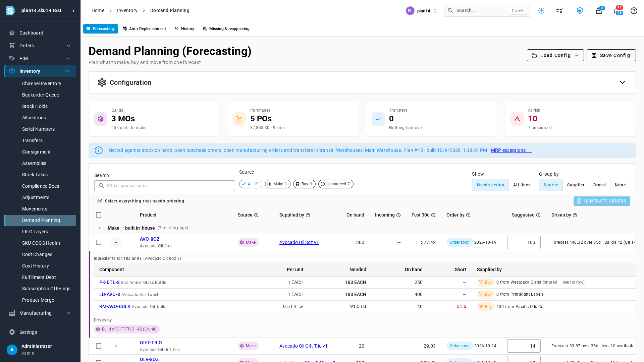Image resolution: width=644 pixels, height=362 pixels.
Task: Click the SKU or product name search field
Action: (165, 186)
